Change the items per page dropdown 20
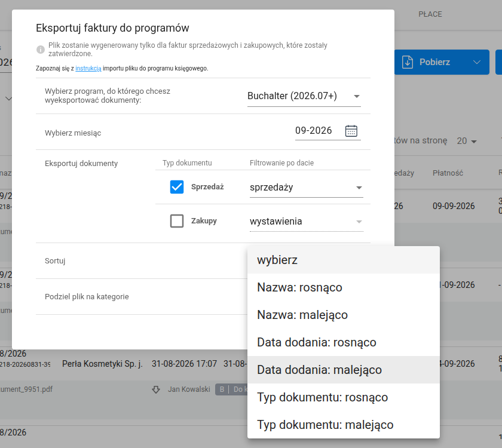This screenshot has height=448, width=502. coord(467,141)
